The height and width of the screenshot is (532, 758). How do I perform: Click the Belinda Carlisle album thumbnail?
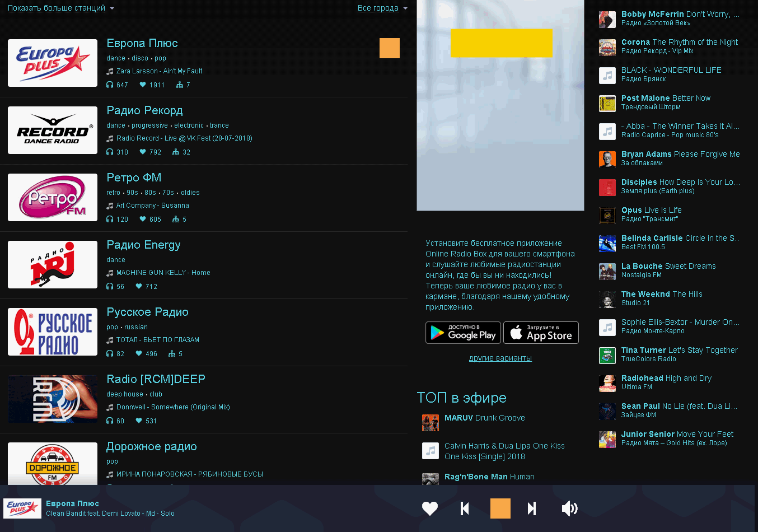point(607,244)
